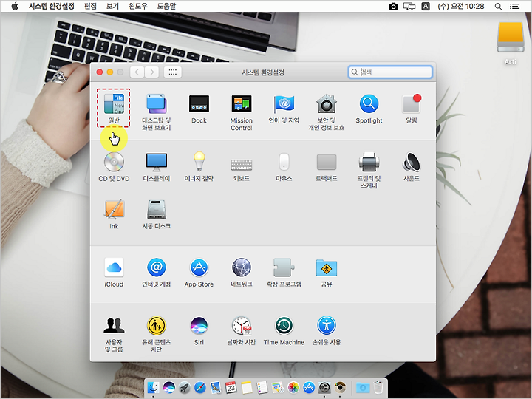Open 손쉬운 사용 preferences

point(327,331)
